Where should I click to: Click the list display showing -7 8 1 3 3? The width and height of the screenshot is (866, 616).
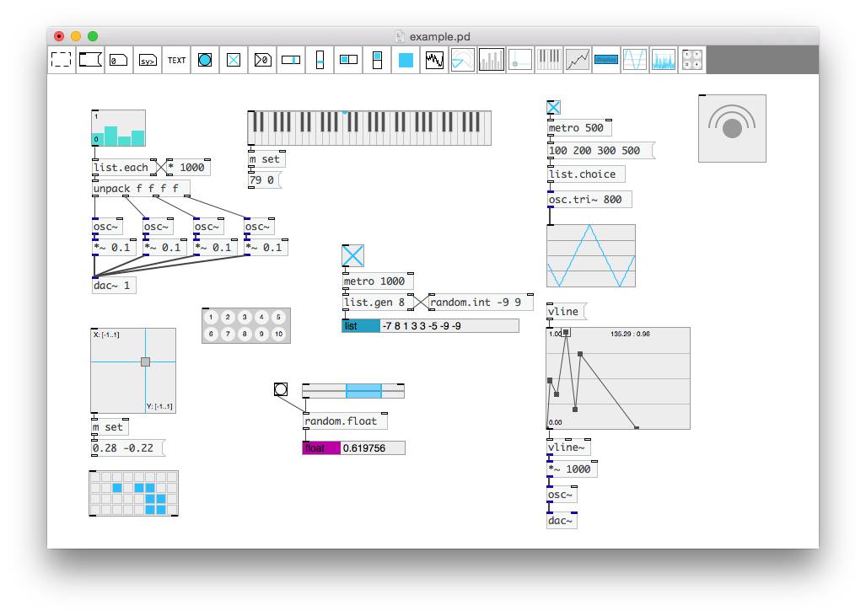click(x=430, y=325)
